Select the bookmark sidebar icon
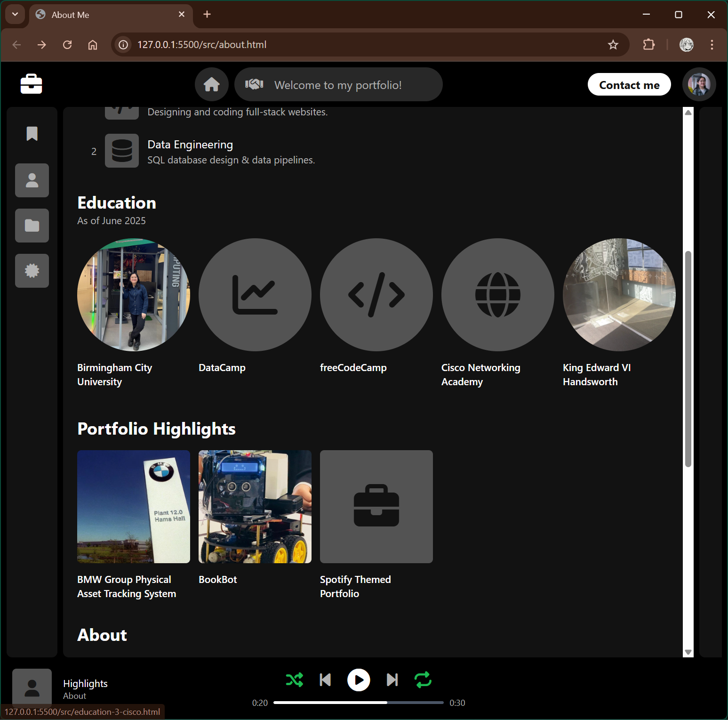This screenshot has height=720, width=728. [32, 134]
